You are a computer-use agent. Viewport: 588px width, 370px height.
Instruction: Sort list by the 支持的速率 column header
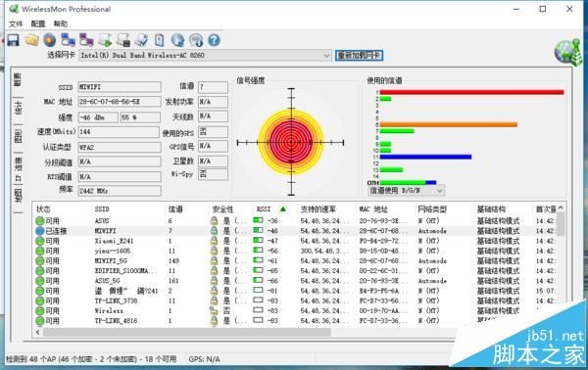point(318,208)
